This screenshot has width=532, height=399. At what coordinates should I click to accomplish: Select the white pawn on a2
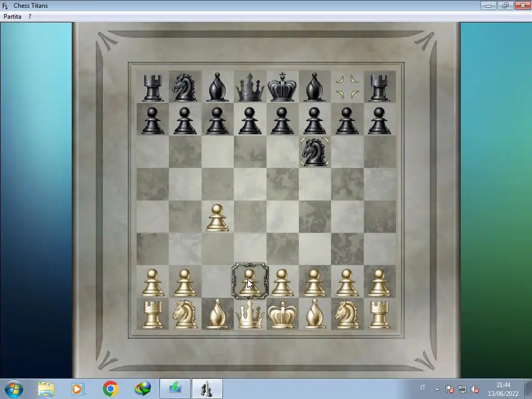click(152, 283)
